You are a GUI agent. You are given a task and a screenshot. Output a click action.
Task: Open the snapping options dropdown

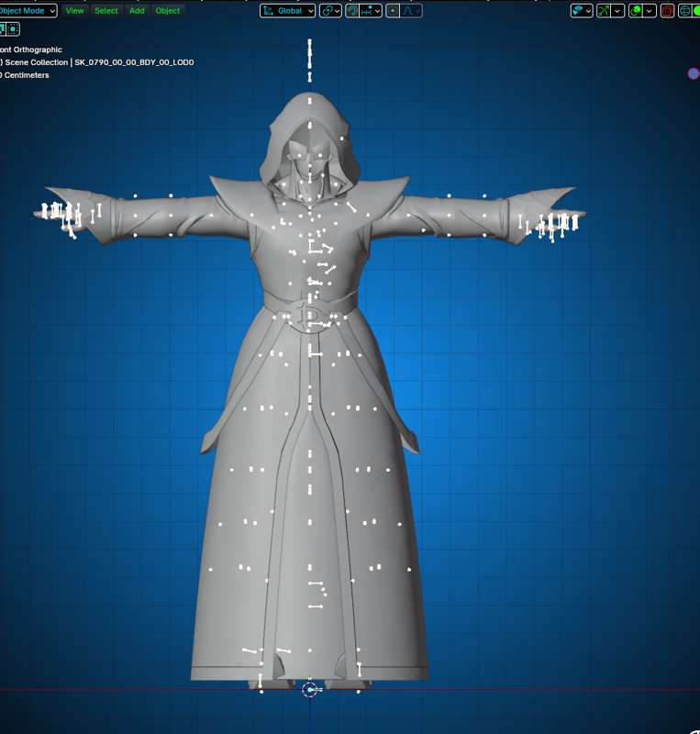371,11
